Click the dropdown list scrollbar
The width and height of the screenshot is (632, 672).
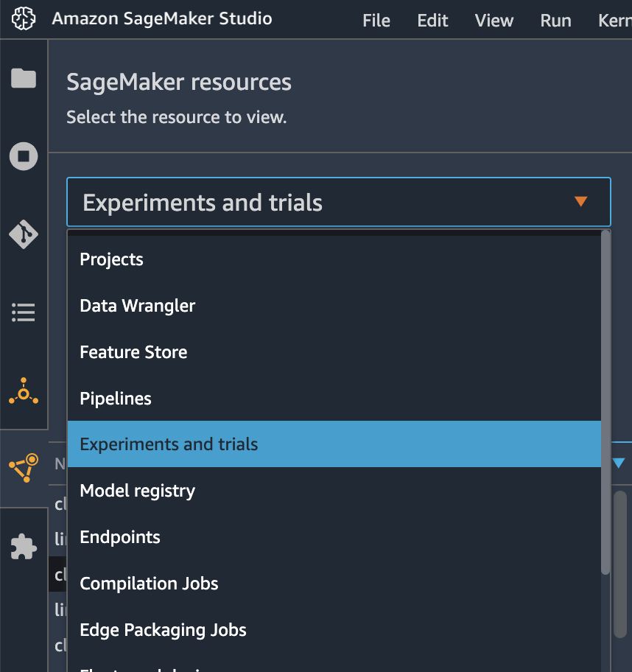pos(605,402)
